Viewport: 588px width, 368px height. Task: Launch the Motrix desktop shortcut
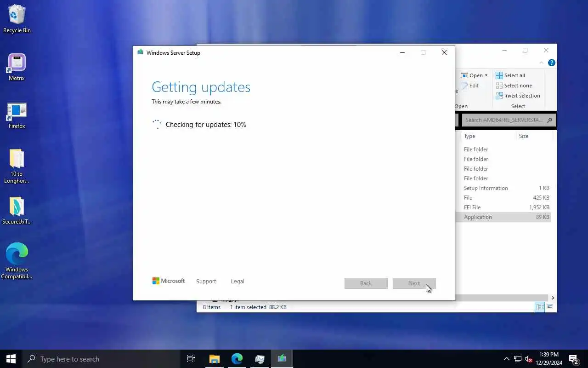pos(17,67)
